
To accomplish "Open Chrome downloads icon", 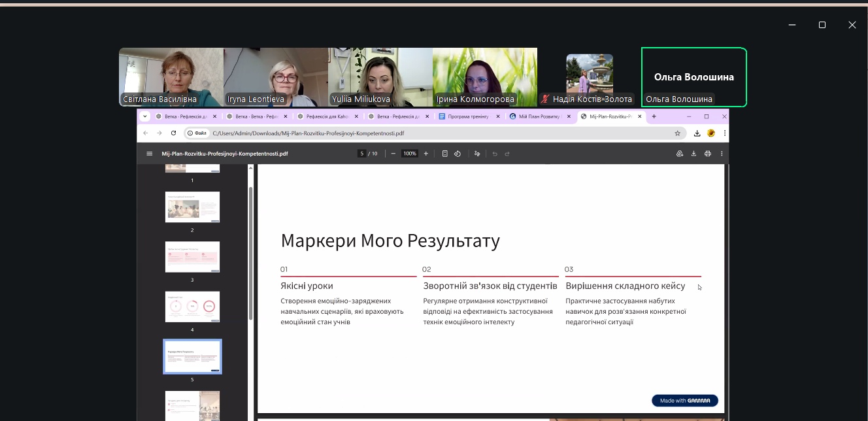I will tap(697, 133).
